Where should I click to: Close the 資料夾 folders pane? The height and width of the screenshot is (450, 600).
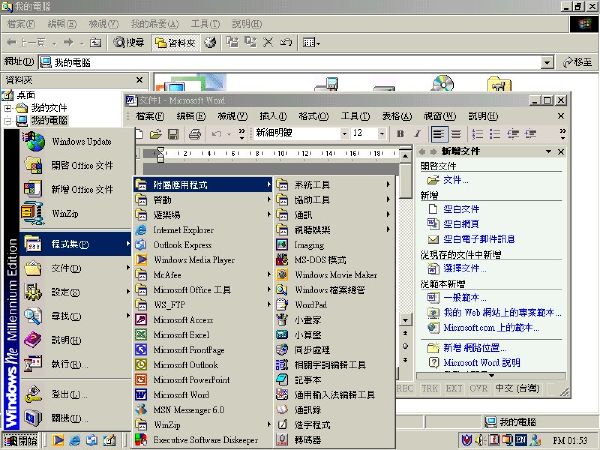[139, 80]
